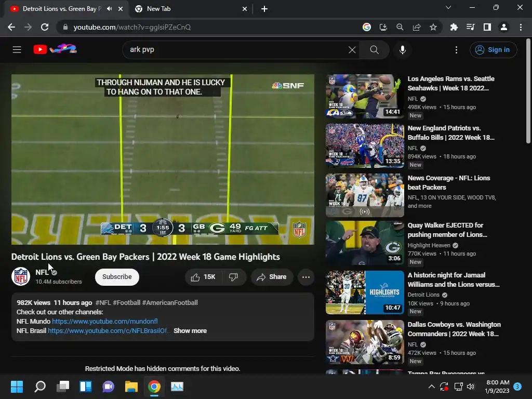Mute the Detroit Lions tab audio
The height and width of the screenshot is (399, 532).
click(x=109, y=9)
